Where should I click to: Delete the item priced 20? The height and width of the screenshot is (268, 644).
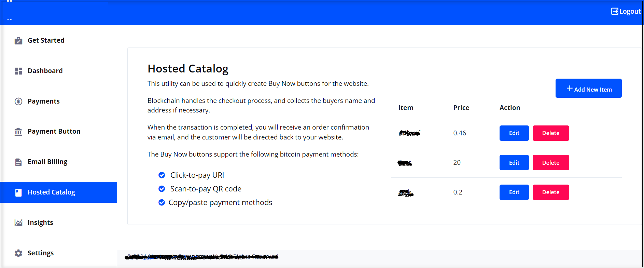coord(550,163)
